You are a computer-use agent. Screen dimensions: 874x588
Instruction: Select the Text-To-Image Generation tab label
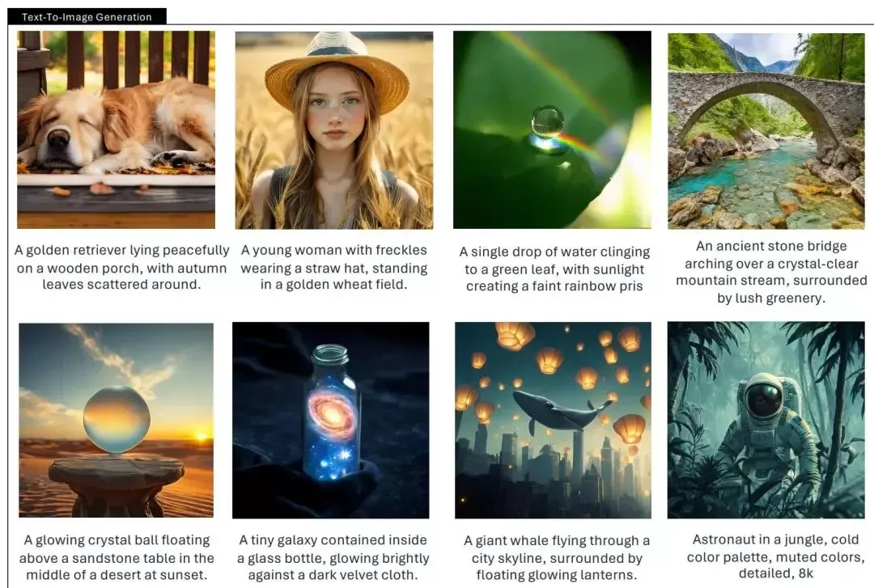tap(87, 17)
